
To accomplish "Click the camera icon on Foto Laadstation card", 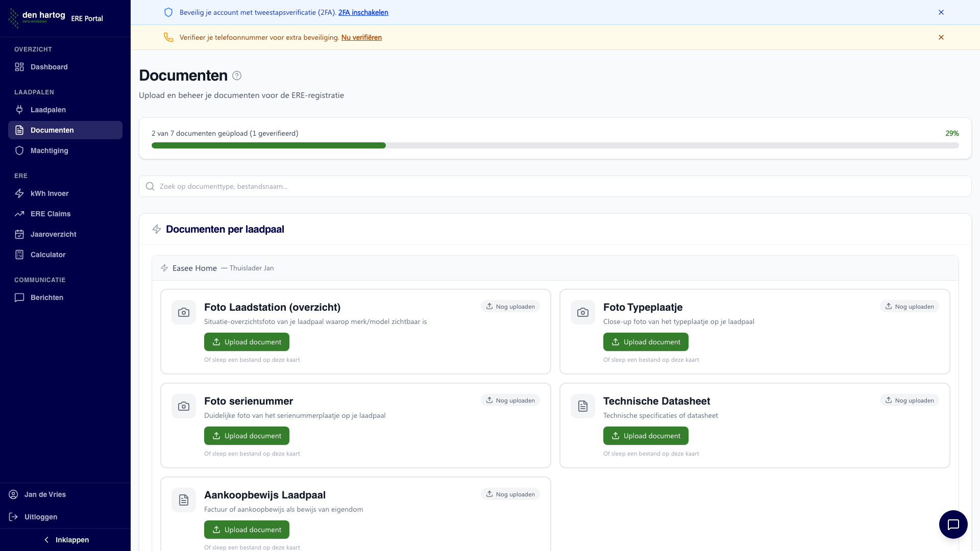I will tap(184, 312).
